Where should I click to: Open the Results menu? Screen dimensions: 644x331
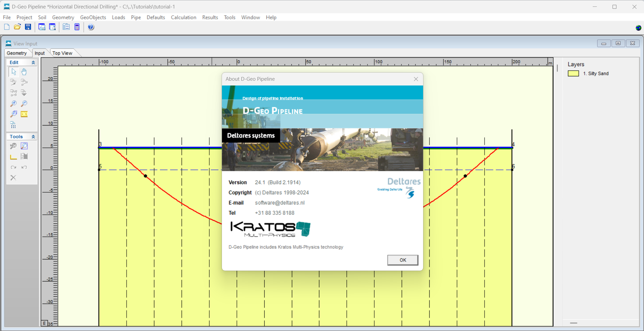pyautogui.click(x=210, y=17)
